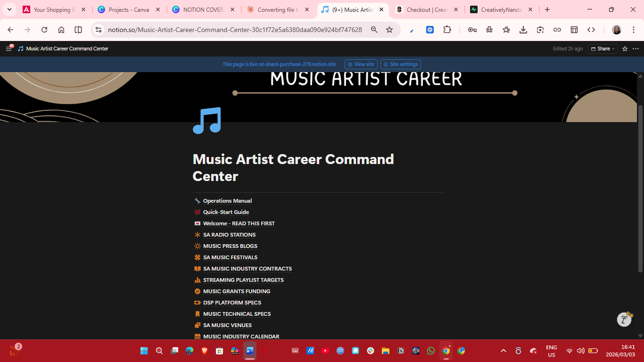Viewport: 644px width, 362px height.
Task: Click the download icon in the toolbar
Action: [x=523, y=29]
